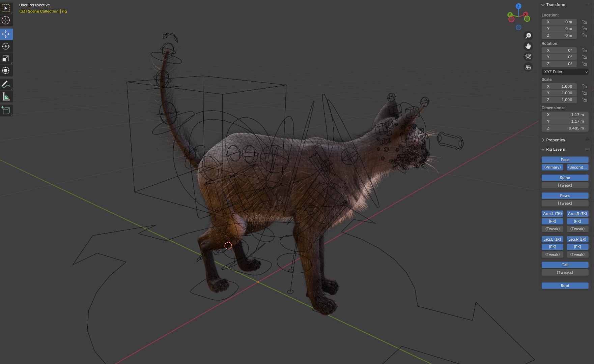Toggle the Face rig layer

pyautogui.click(x=565, y=160)
